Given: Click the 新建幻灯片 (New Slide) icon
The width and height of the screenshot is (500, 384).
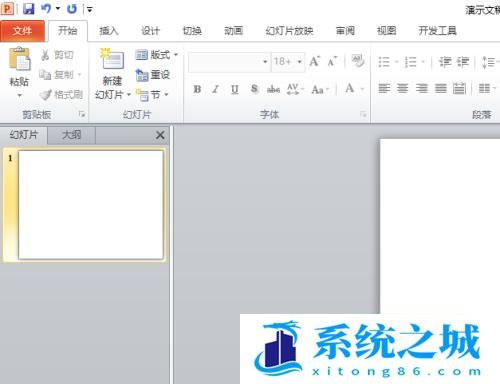Looking at the screenshot, I should pyautogui.click(x=112, y=59).
